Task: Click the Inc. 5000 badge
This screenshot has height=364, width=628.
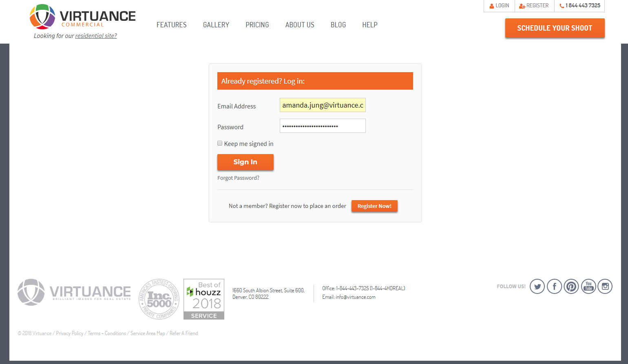Action: click(159, 299)
